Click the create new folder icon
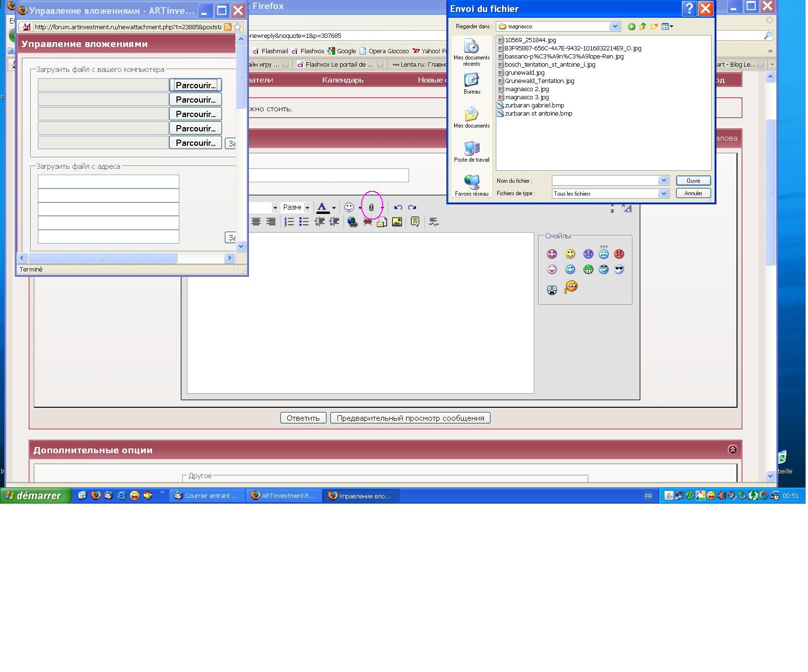The image size is (808, 672). [x=654, y=27]
